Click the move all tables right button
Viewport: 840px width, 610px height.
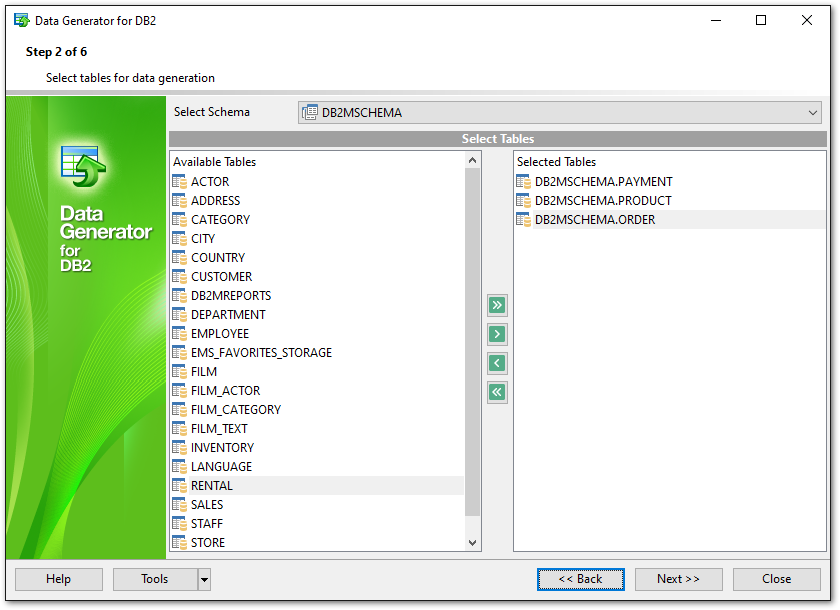click(497, 305)
